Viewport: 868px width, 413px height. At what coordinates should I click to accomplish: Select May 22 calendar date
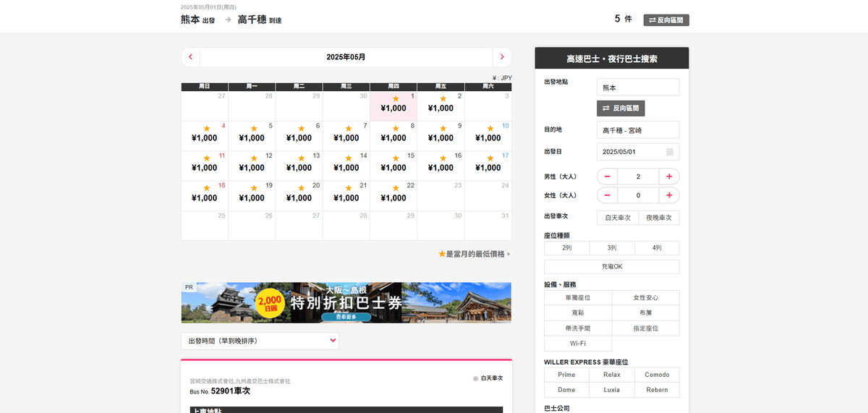(x=393, y=196)
